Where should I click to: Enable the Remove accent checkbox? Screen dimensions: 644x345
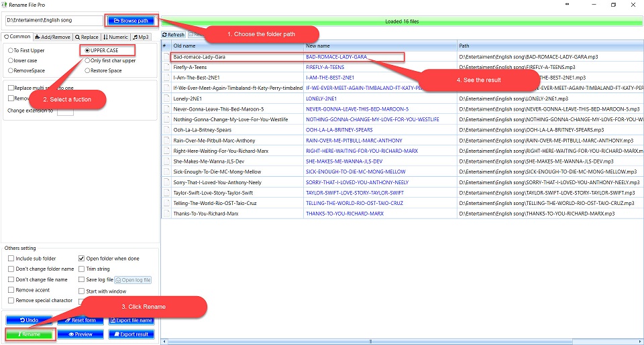[11, 290]
